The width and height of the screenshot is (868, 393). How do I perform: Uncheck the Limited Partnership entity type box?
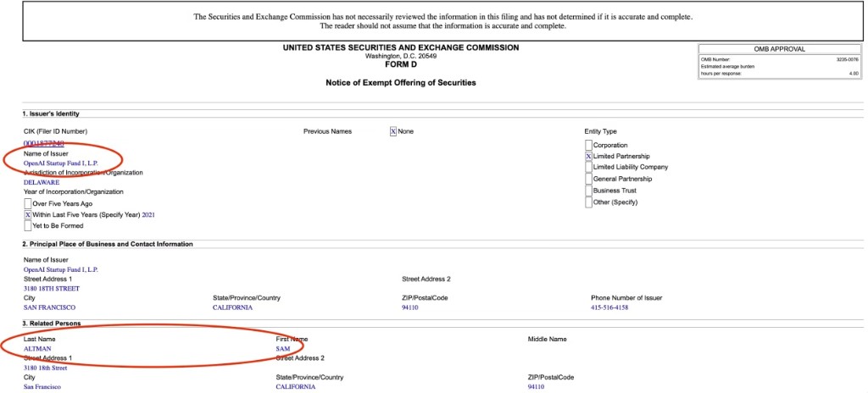[588, 157]
